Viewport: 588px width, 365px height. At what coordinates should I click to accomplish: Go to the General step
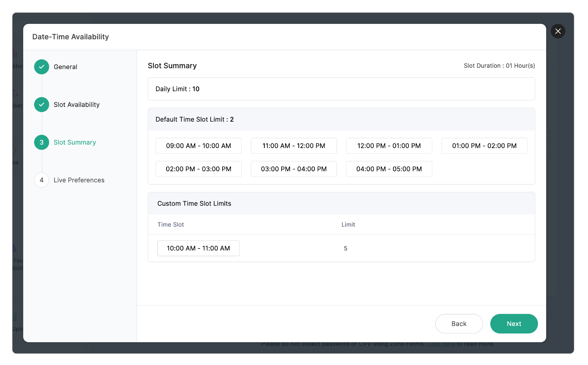65,67
